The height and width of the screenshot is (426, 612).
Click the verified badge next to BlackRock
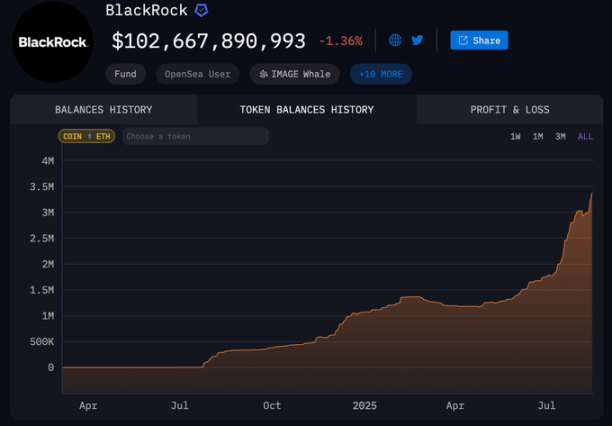201,10
